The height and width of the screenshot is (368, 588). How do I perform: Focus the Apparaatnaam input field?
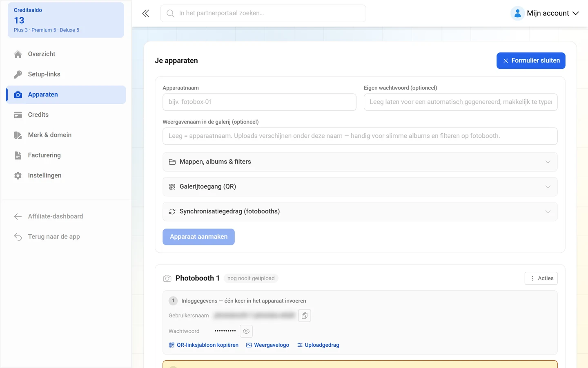tap(259, 102)
